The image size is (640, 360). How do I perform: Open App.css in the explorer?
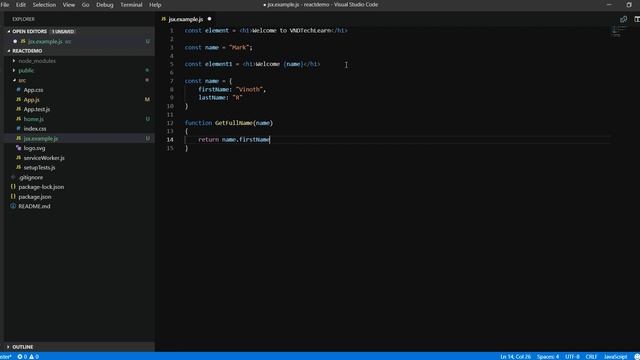(80, 90)
